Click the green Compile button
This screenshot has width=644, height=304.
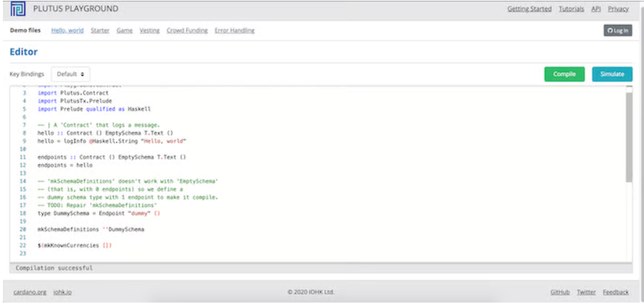click(565, 74)
